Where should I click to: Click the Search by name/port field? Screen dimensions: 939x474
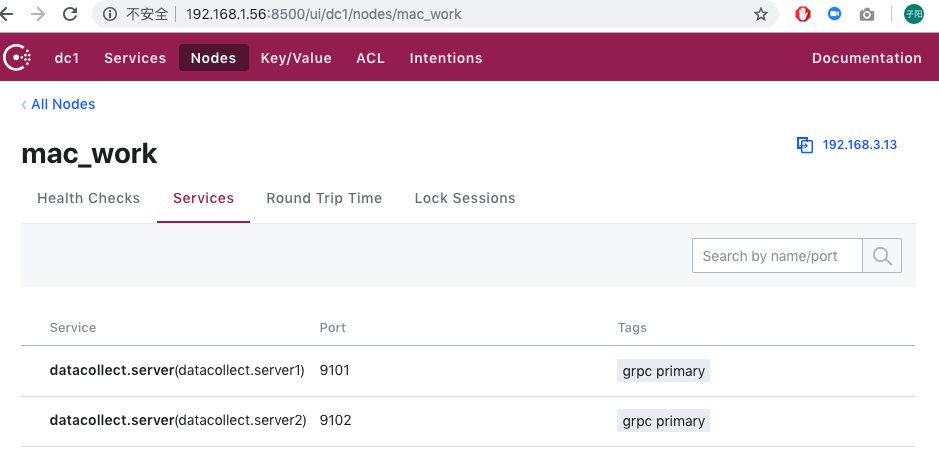pyautogui.click(x=777, y=256)
